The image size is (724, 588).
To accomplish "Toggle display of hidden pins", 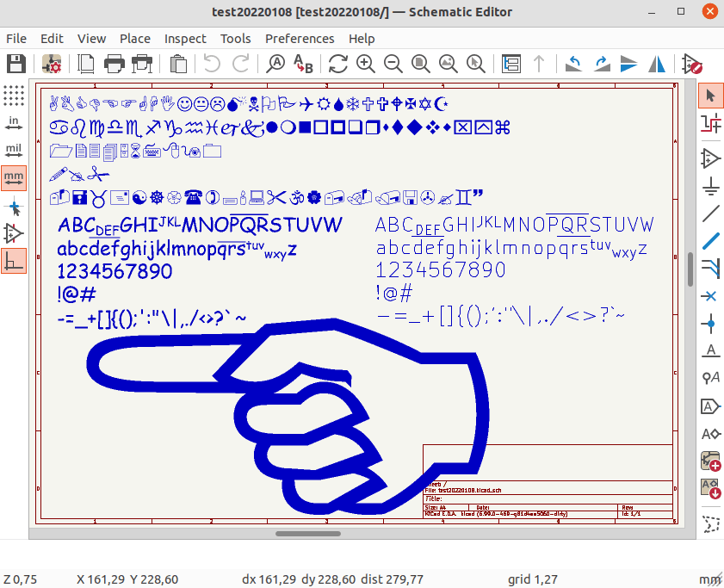I will coord(14,233).
